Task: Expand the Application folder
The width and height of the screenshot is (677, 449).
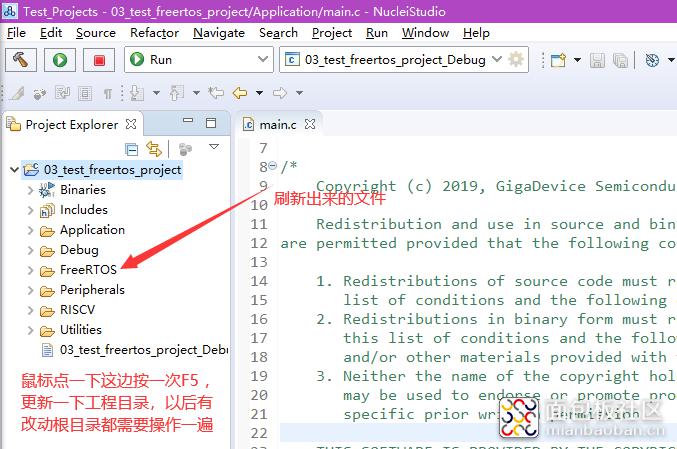Action: tap(30, 230)
